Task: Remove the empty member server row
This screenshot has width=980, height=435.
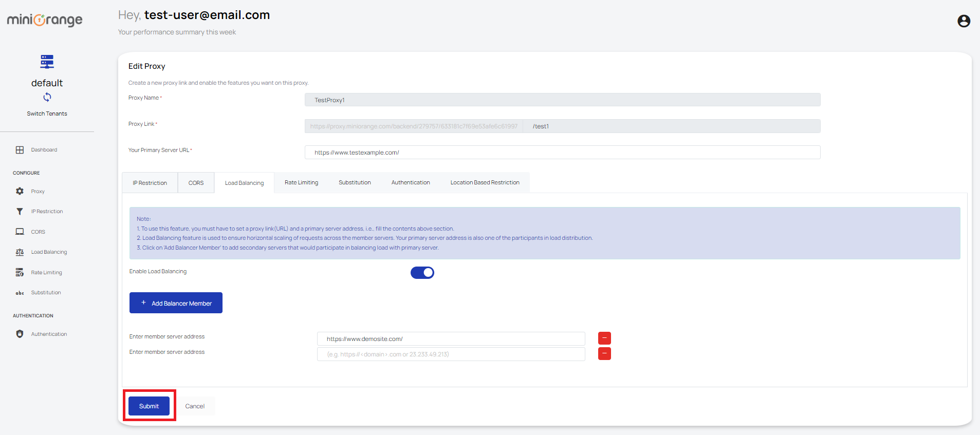Action: (x=604, y=353)
